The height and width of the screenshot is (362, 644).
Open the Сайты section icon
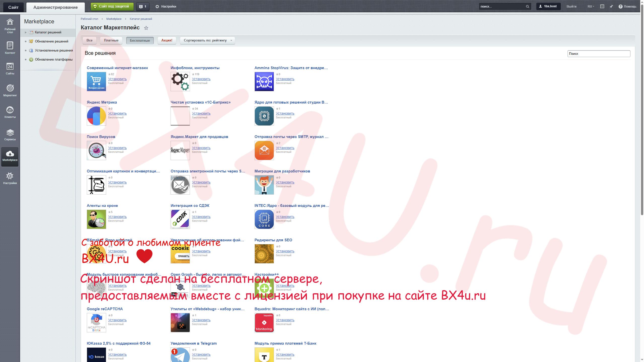(10, 69)
